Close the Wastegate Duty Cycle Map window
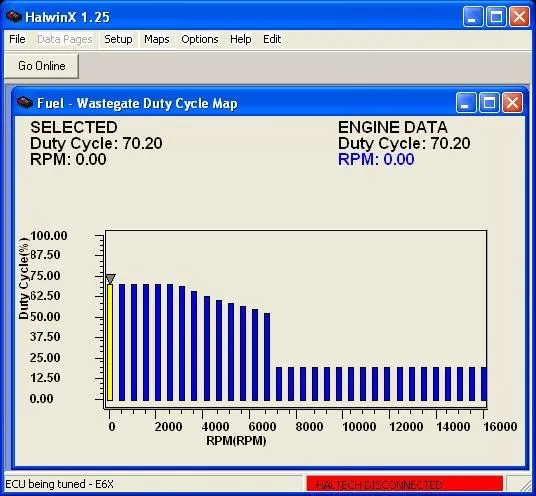The width and height of the screenshot is (536, 496). click(512, 103)
